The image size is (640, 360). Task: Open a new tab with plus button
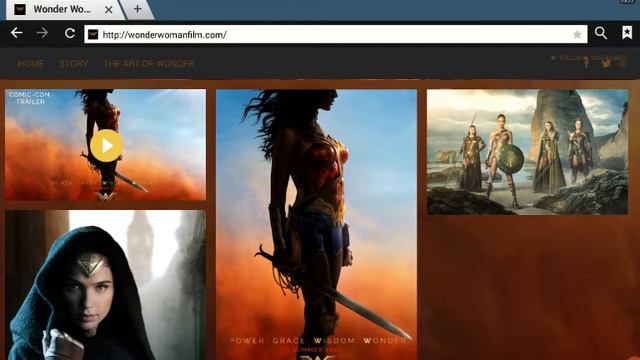coord(138,9)
